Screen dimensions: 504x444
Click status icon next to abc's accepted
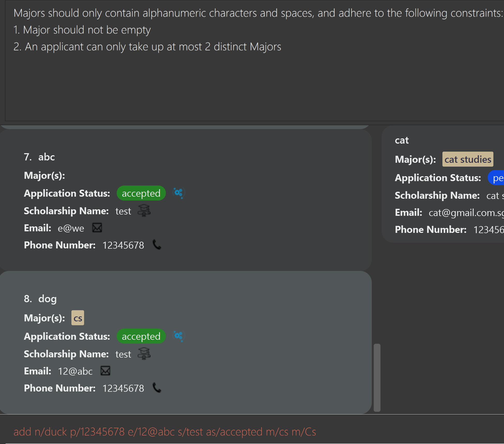point(179,193)
